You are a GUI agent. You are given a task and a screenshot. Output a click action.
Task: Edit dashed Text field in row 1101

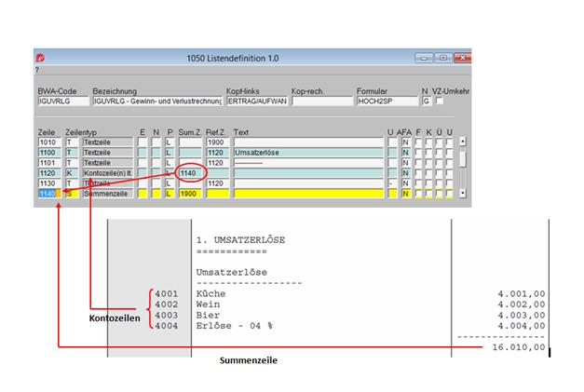pyautogui.click(x=308, y=163)
